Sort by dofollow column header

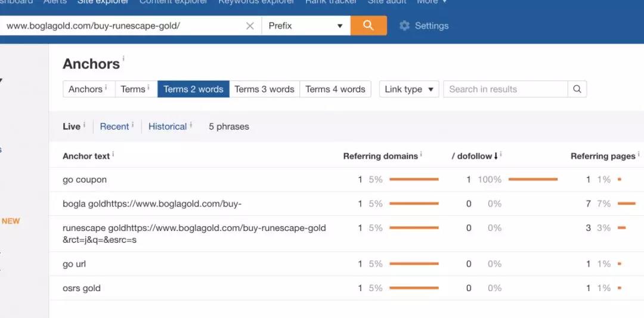point(475,156)
